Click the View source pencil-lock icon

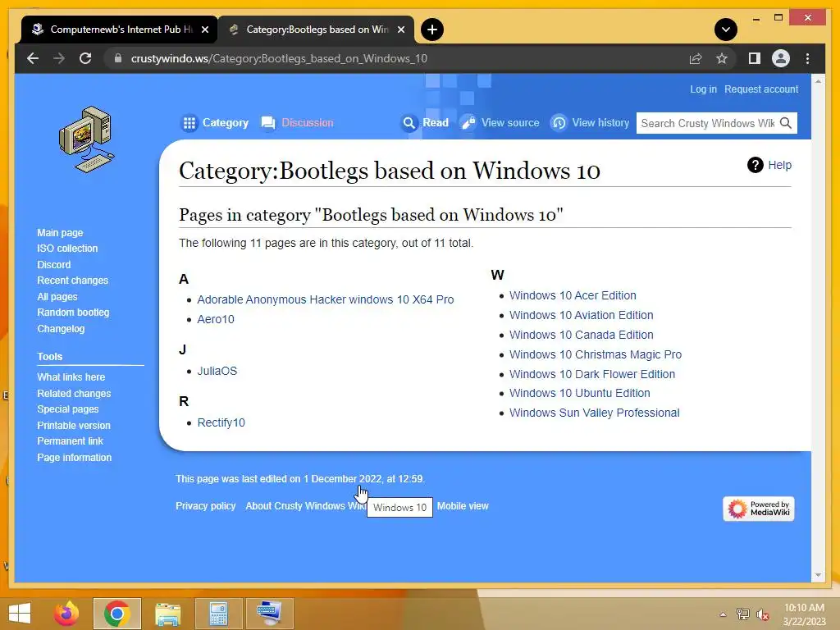click(468, 123)
